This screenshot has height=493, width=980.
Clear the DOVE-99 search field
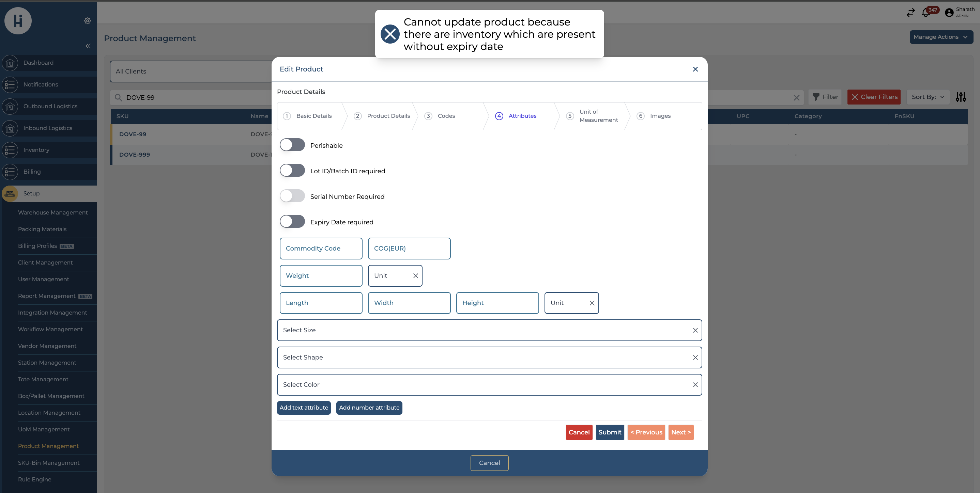pyautogui.click(x=796, y=98)
